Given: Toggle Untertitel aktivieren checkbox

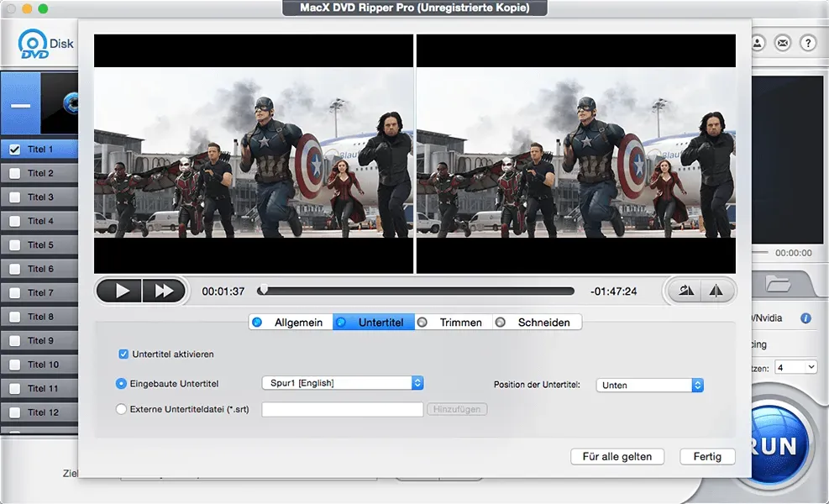Looking at the screenshot, I should tap(123, 354).
